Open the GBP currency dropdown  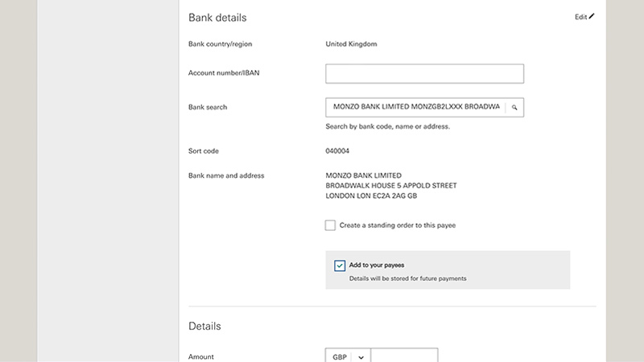[x=348, y=356]
